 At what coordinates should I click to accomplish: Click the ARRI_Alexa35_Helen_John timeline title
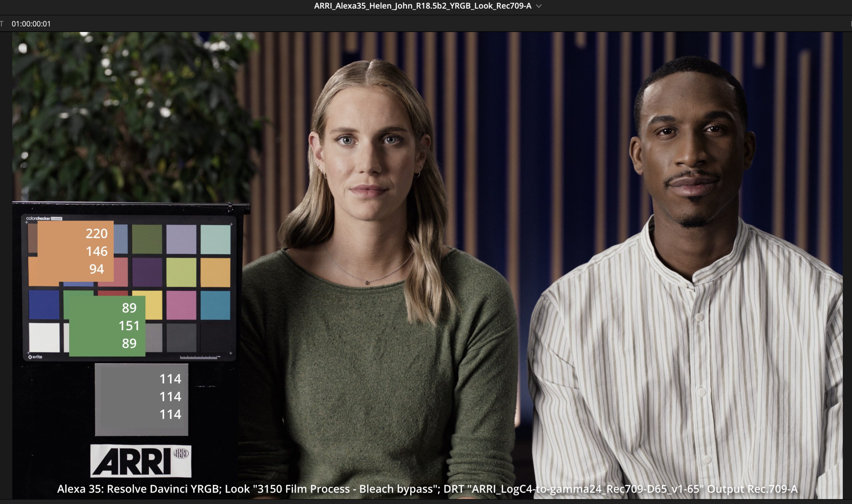(422, 6)
